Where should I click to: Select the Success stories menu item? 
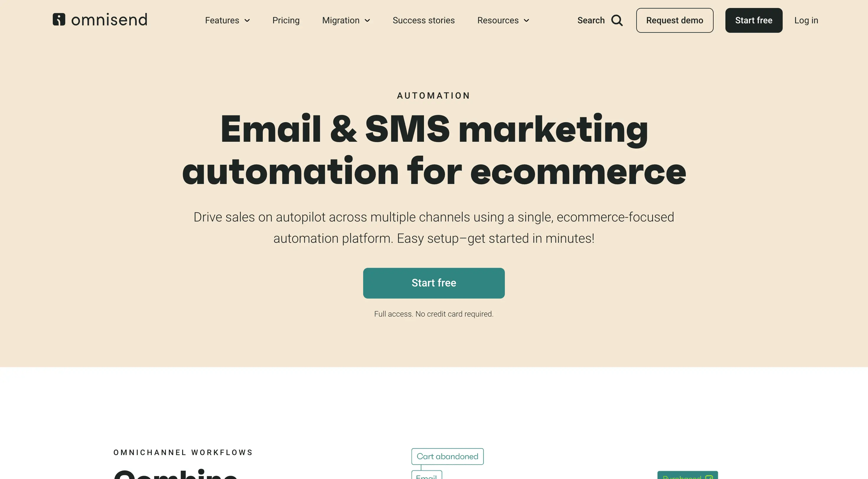click(x=423, y=20)
